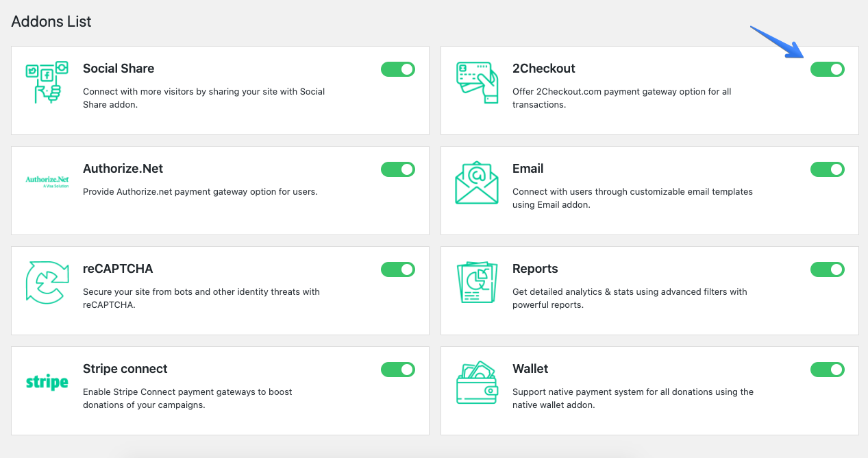Screen dimensions: 868x458
Task: Click the reCAPTCHA arrows icon
Action: tap(47, 282)
